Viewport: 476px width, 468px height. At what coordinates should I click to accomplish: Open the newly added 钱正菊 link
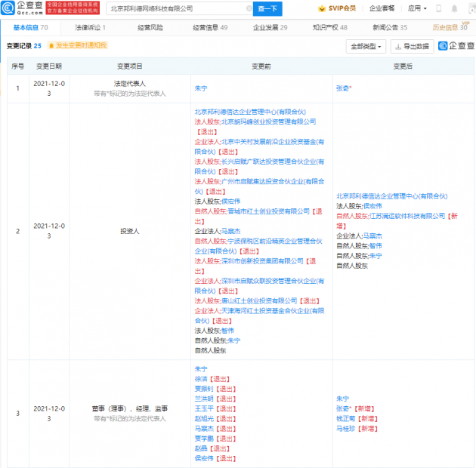345,419
